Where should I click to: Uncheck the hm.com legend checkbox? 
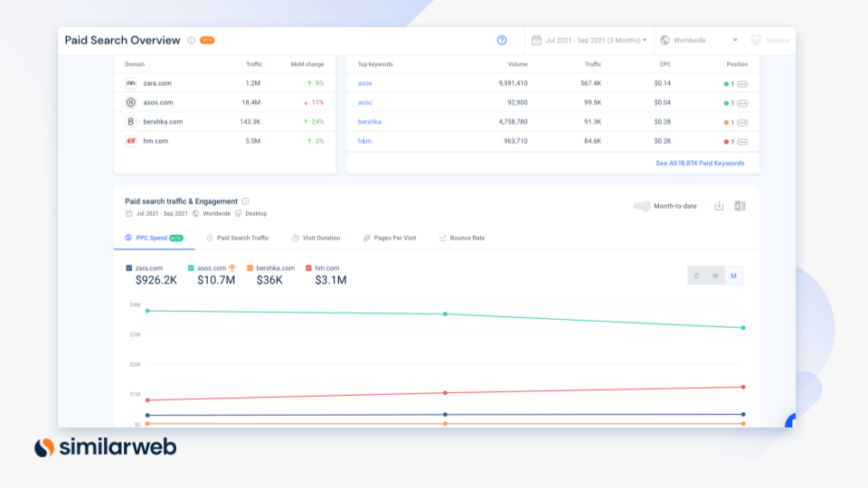point(308,267)
